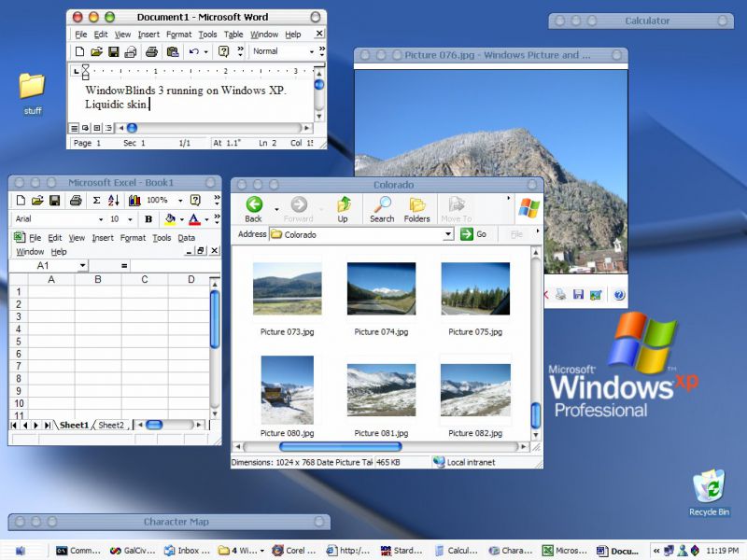This screenshot has height=560, width=747.
Task: Click Sort Ascending icon in Excel
Action: click(x=115, y=200)
